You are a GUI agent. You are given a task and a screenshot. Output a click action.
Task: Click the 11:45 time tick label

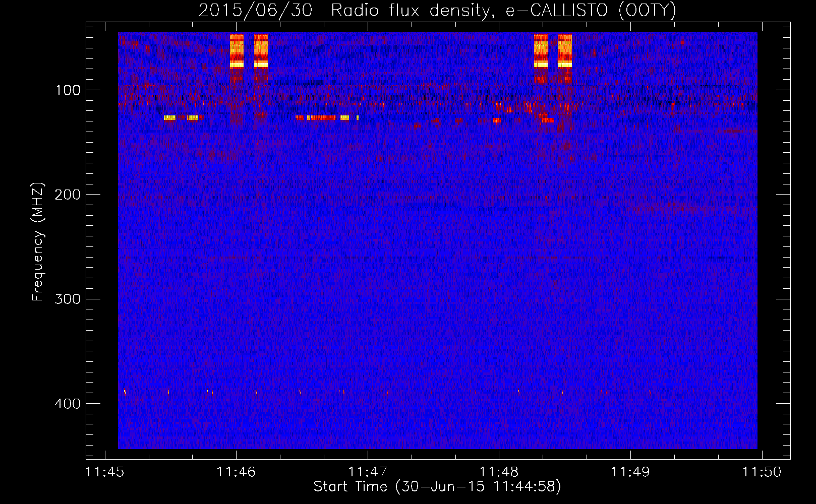tap(105, 472)
